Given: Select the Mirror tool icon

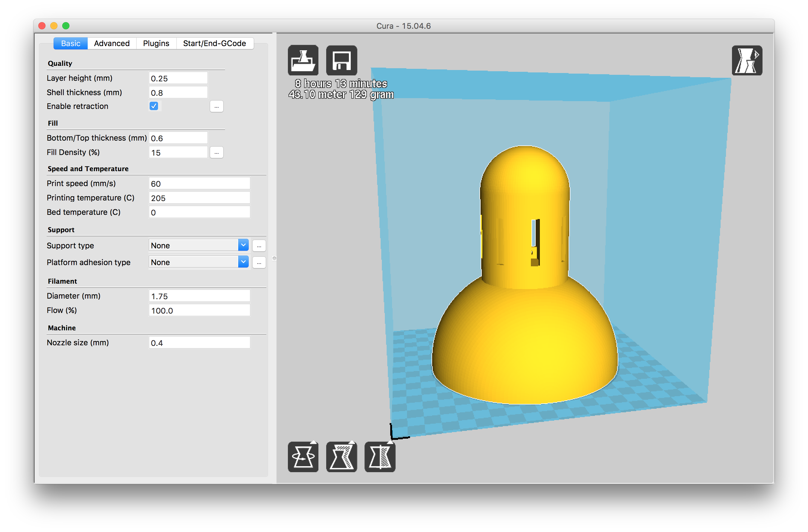Looking at the screenshot, I should 380,457.
